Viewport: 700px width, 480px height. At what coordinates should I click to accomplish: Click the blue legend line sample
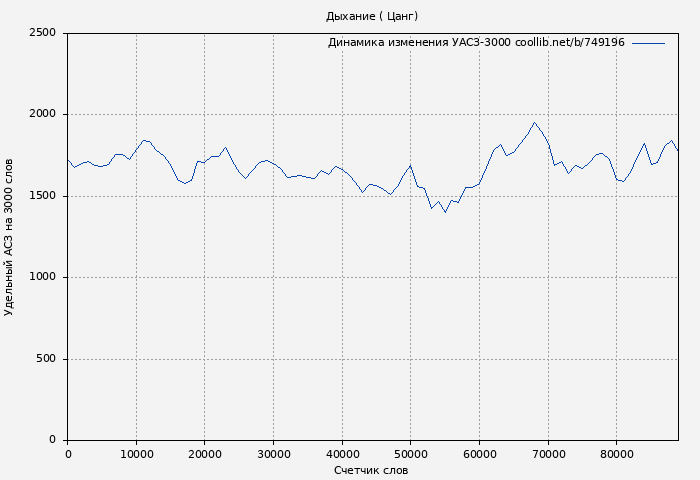coord(648,43)
